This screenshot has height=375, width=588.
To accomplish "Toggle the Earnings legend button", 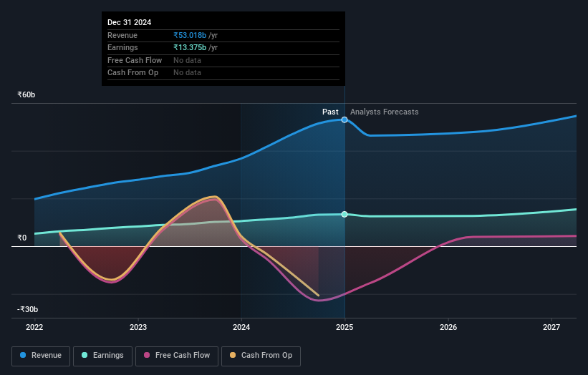I will 102,356.
